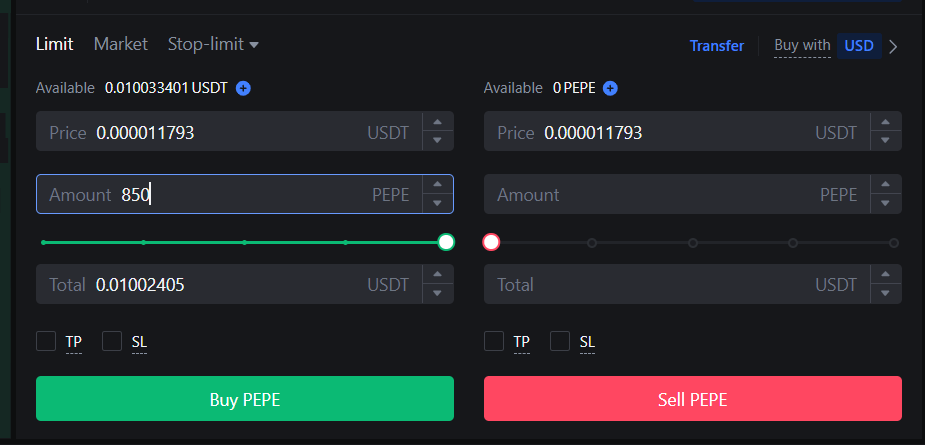Switch to the Market order tab
Image resolution: width=925 pixels, height=445 pixels.
[120, 44]
